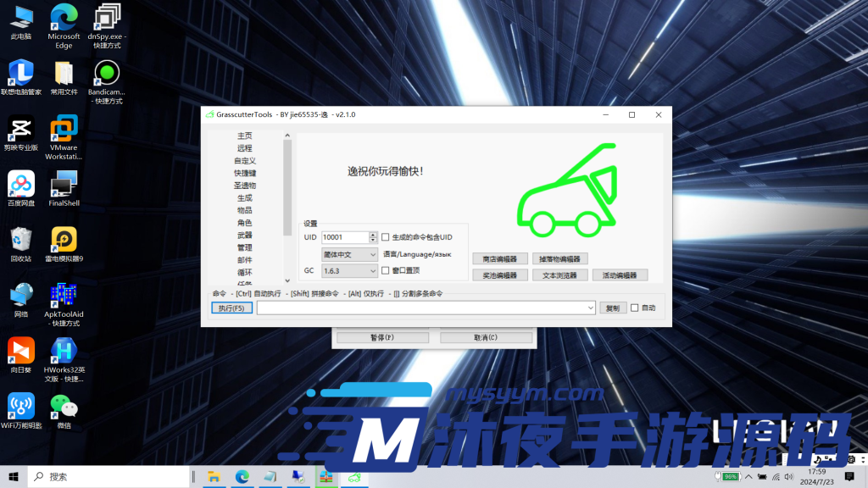This screenshot has height=488, width=868.
Task: Check the 自动 box next to 复制
Action: [x=633, y=308]
